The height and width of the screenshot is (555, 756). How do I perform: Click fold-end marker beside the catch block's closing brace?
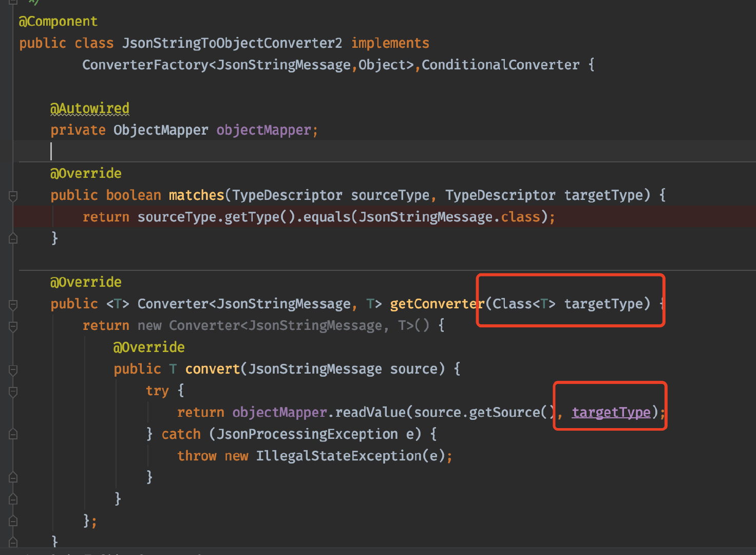(x=13, y=477)
